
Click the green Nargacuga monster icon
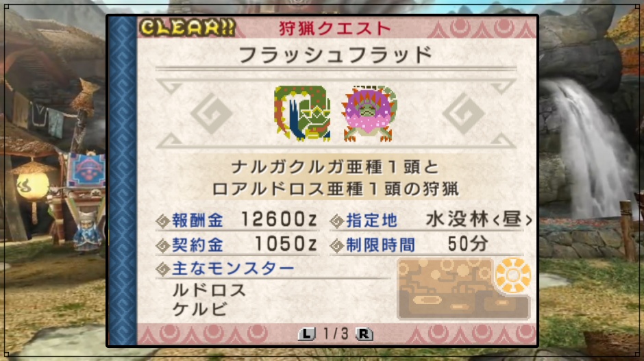tap(302, 113)
